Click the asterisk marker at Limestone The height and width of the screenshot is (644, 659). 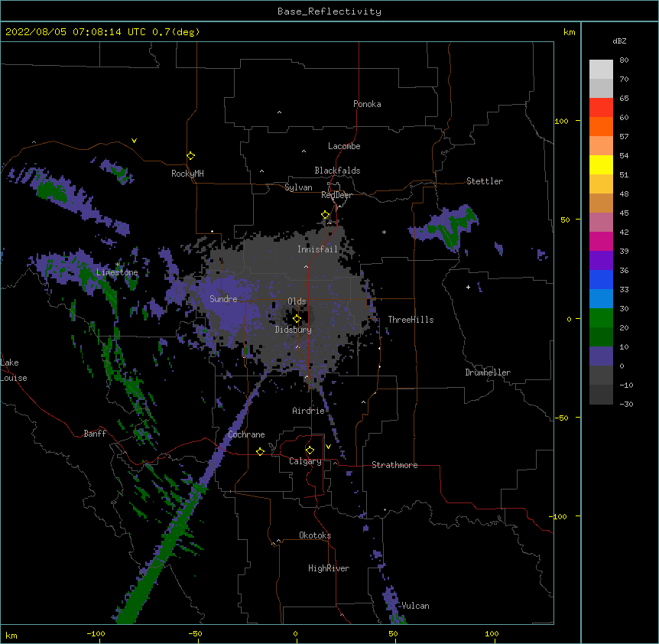tap(118, 265)
